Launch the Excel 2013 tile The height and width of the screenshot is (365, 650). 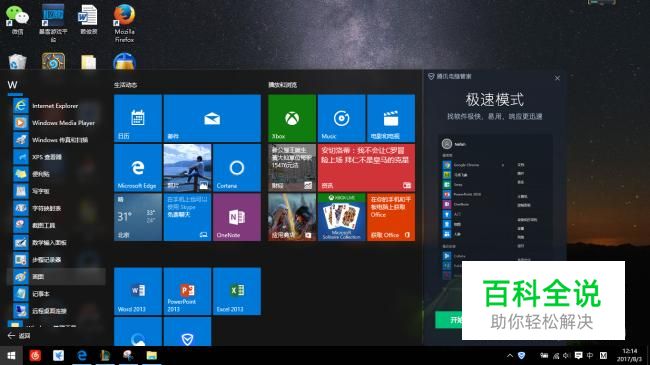click(237, 291)
